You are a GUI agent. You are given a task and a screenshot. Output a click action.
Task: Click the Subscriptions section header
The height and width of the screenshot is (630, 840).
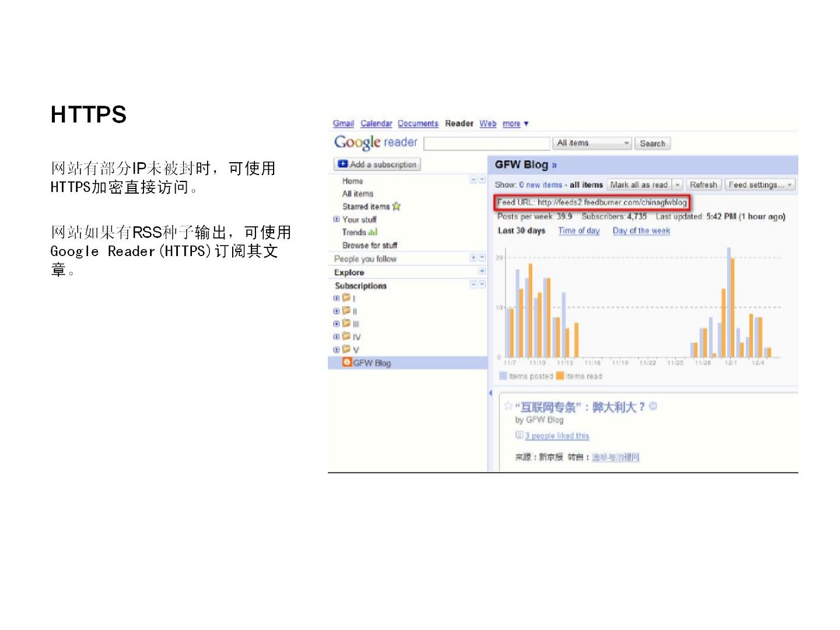coord(360,286)
